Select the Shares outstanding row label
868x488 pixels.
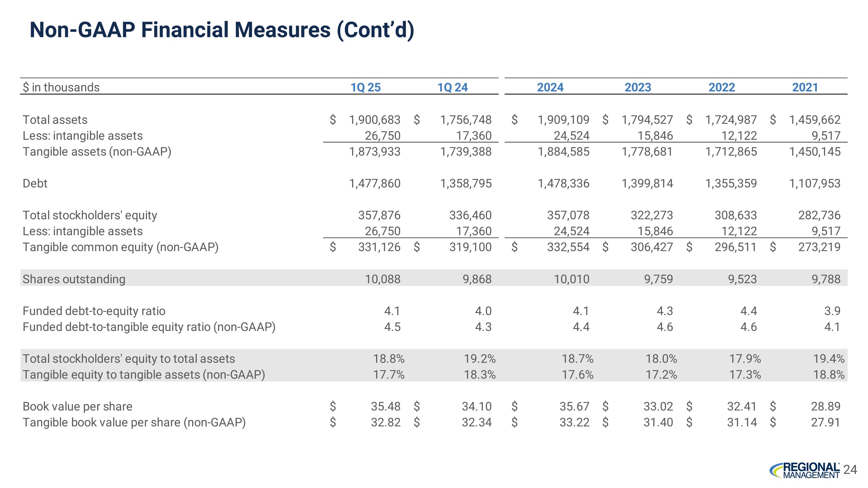(74, 279)
